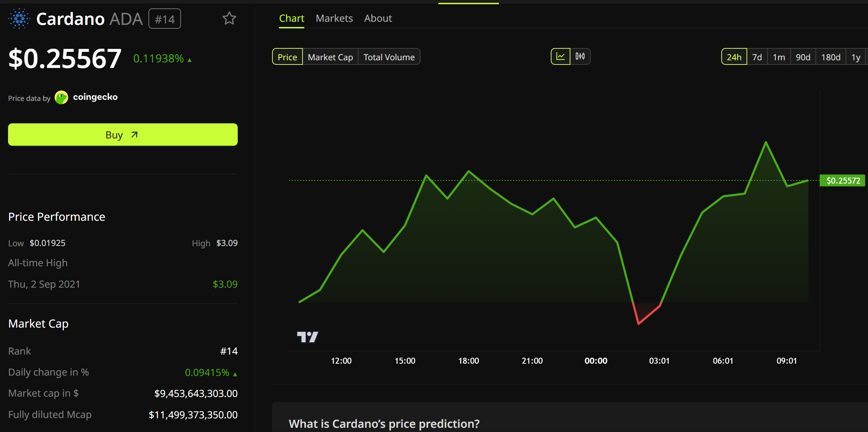Click What is Cardano's price prediction heading
Viewport: 868px width, 432px height.
click(384, 424)
